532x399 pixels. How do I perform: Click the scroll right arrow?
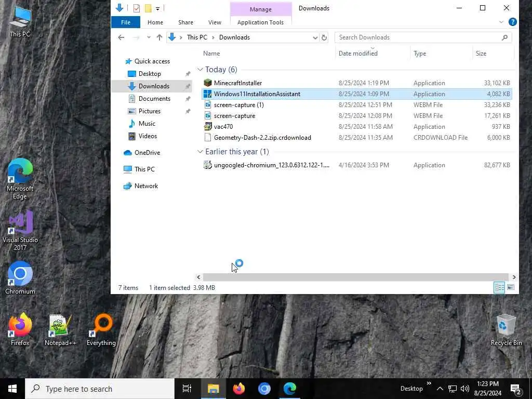pyautogui.click(x=514, y=277)
